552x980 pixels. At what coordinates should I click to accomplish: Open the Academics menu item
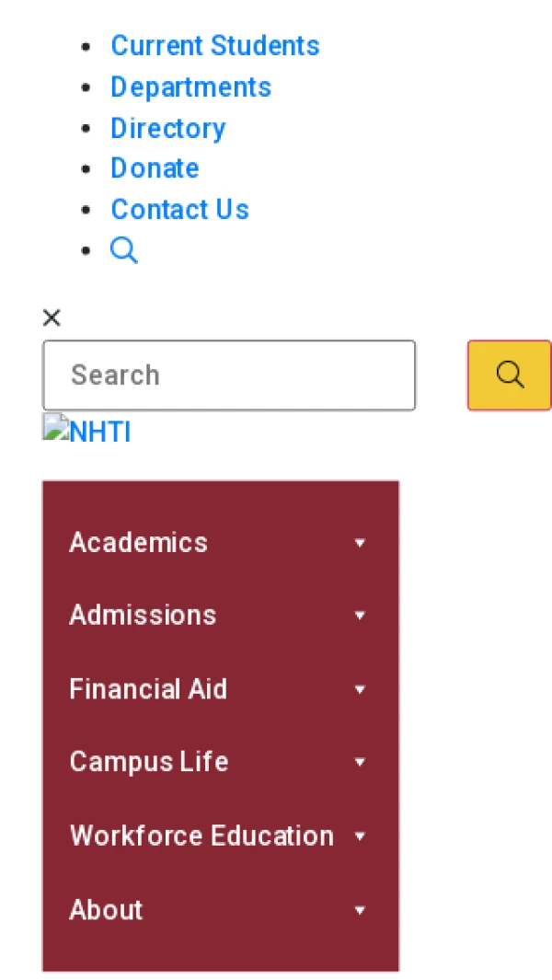pos(138,542)
